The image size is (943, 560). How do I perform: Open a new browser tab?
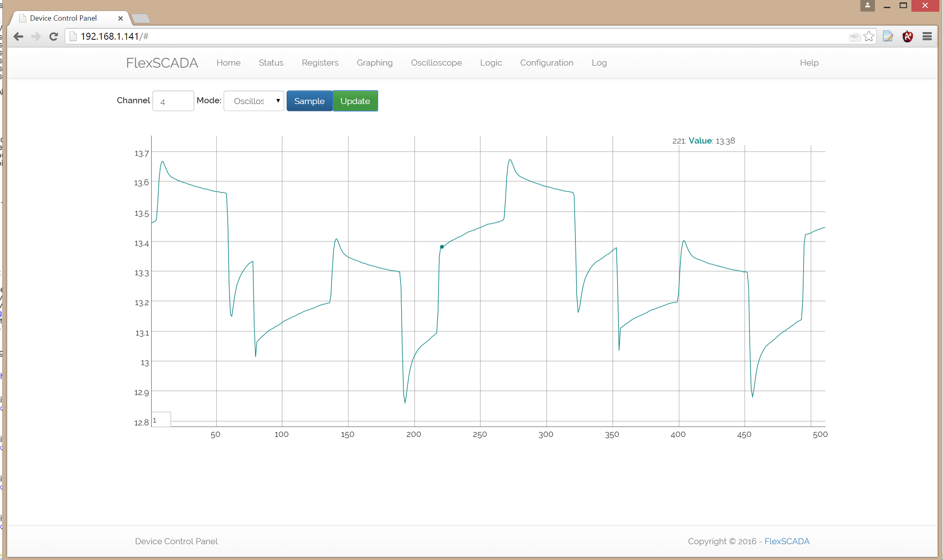click(141, 18)
